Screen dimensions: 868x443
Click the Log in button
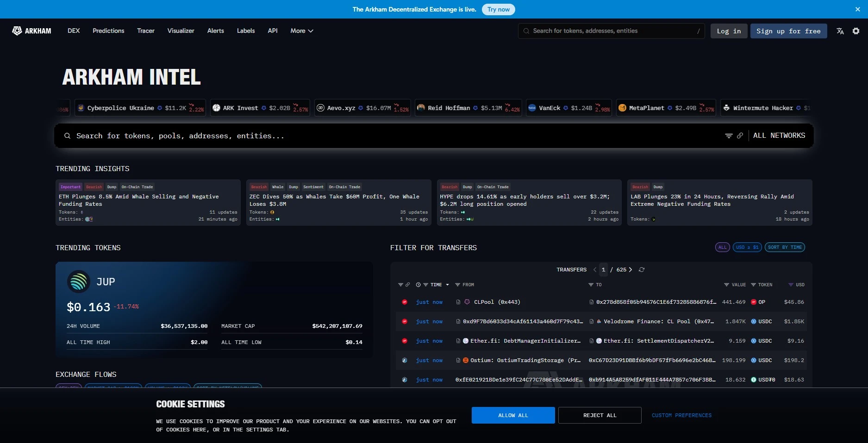click(729, 31)
